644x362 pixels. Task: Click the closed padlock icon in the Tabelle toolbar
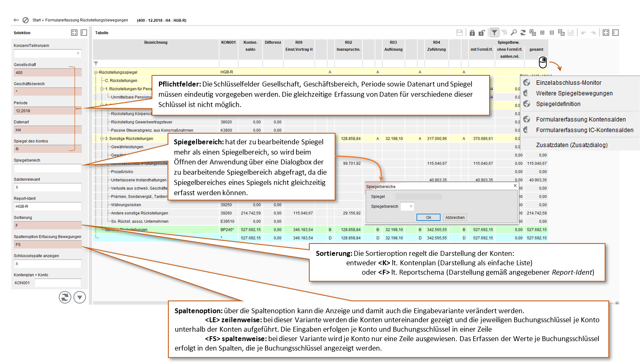tap(472, 32)
